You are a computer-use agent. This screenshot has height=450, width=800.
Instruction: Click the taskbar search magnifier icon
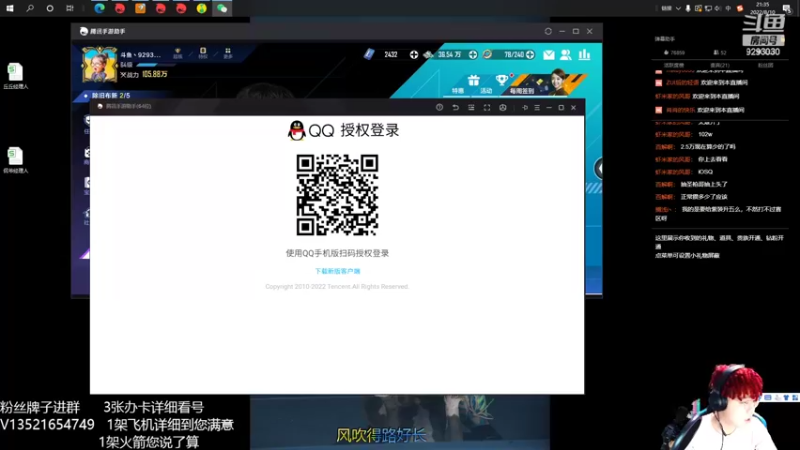tap(30, 8)
